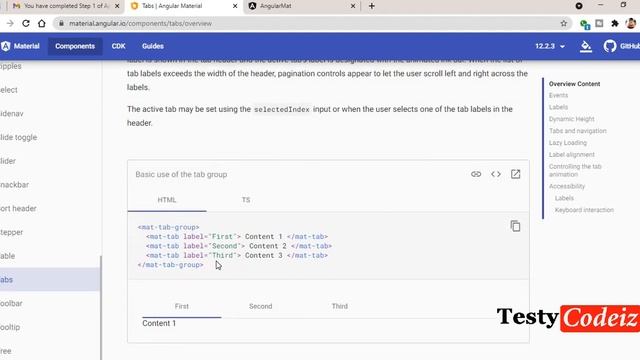
Task: Jump to Controlling the tab animation section
Action: (575, 170)
